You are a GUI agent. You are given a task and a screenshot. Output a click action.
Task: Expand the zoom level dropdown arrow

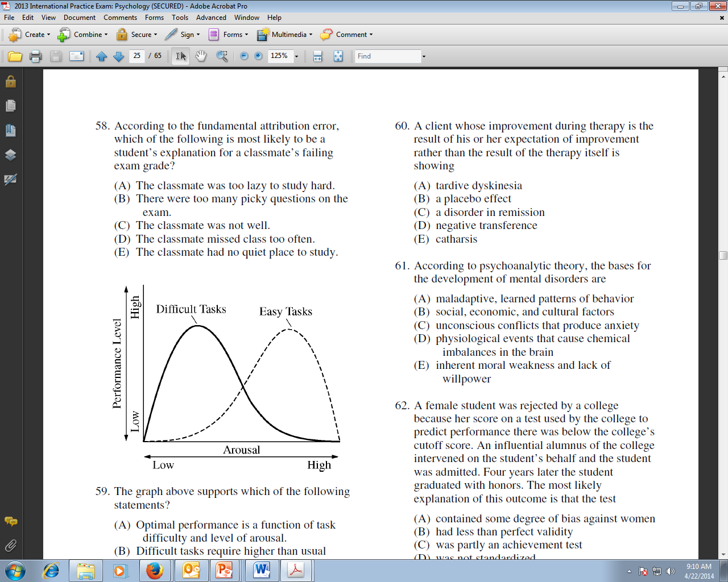point(296,56)
